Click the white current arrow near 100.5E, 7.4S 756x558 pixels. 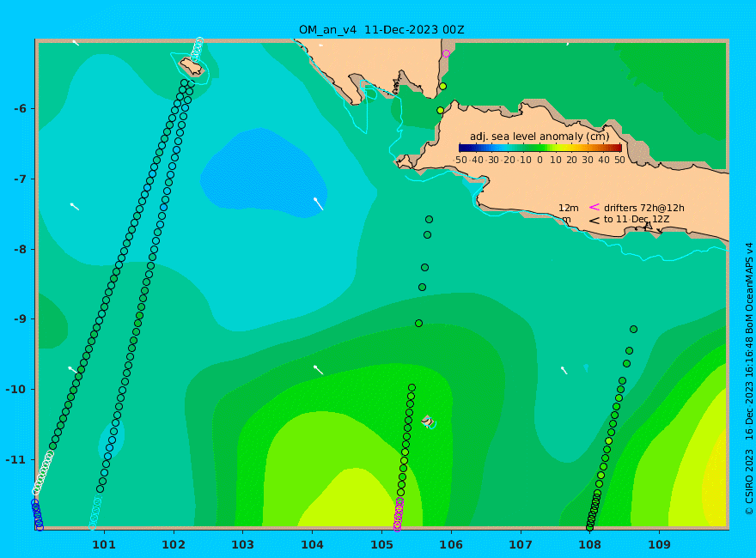pos(74,207)
